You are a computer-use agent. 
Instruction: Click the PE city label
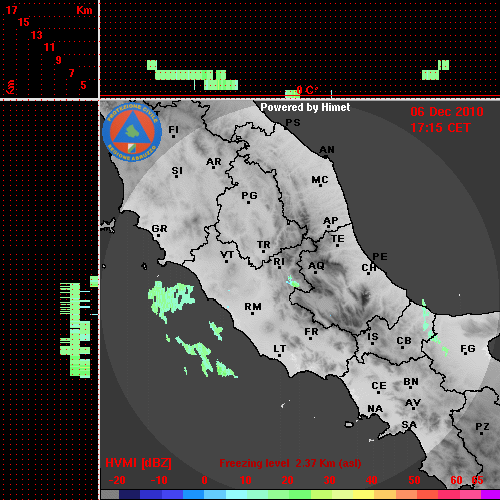pyautogui.click(x=380, y=257)
